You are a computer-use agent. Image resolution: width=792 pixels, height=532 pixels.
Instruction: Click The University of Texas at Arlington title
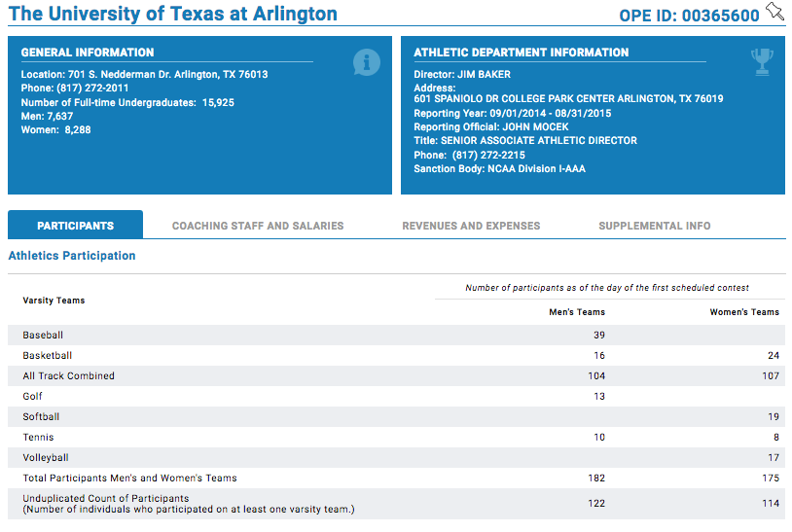coord(173,14)
